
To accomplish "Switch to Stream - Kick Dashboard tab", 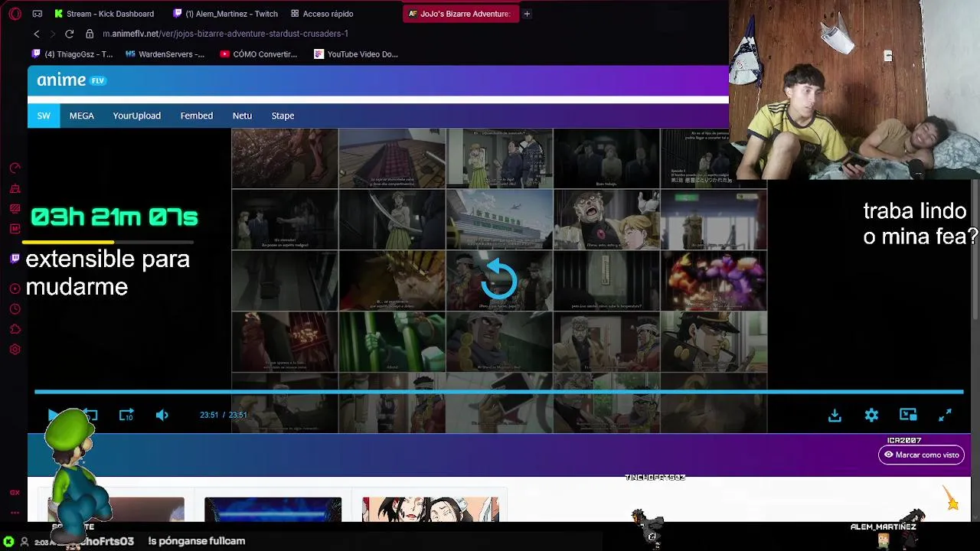I will click(105, 14).
